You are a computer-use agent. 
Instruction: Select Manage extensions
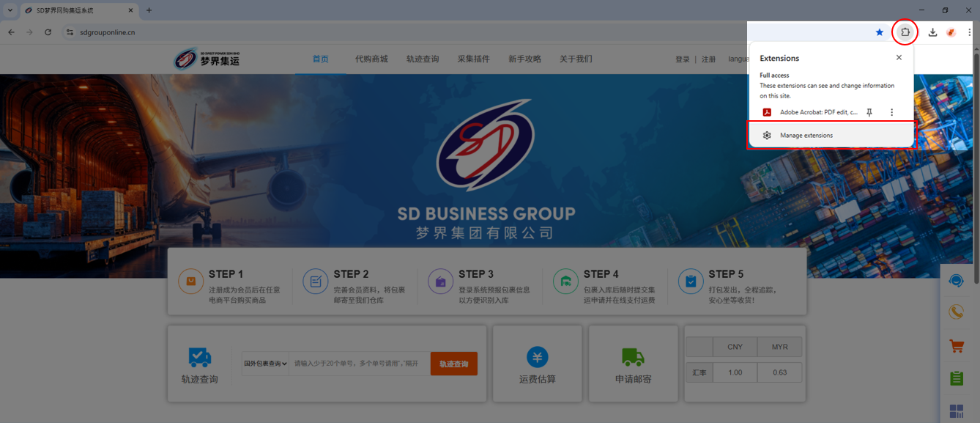(806, 136)
